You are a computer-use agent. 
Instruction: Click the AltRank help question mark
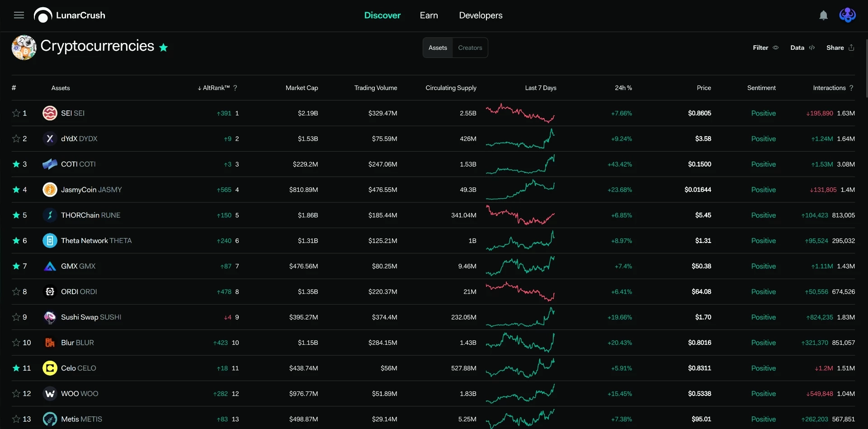pyautogui.click(x=235, y=88)
